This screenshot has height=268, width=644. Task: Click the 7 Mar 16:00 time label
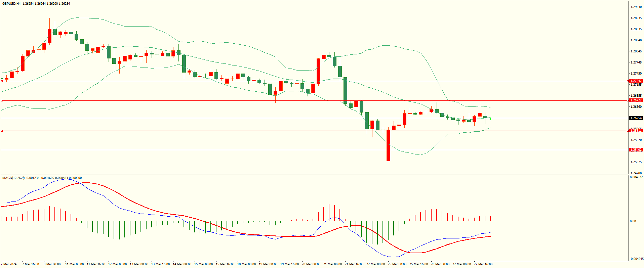31,264
